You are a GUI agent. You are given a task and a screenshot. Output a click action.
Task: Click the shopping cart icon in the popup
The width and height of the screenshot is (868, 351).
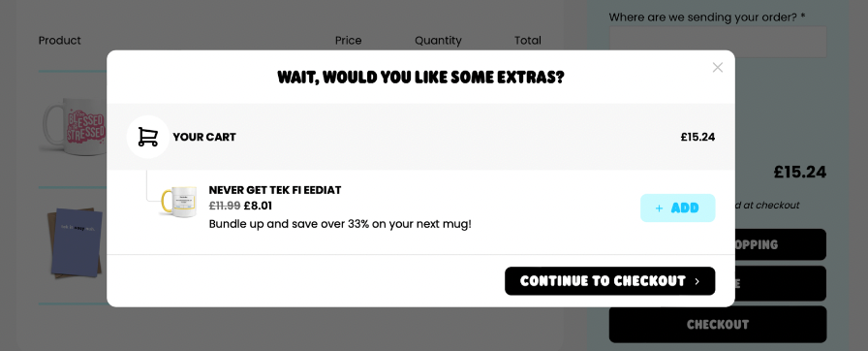148,137
